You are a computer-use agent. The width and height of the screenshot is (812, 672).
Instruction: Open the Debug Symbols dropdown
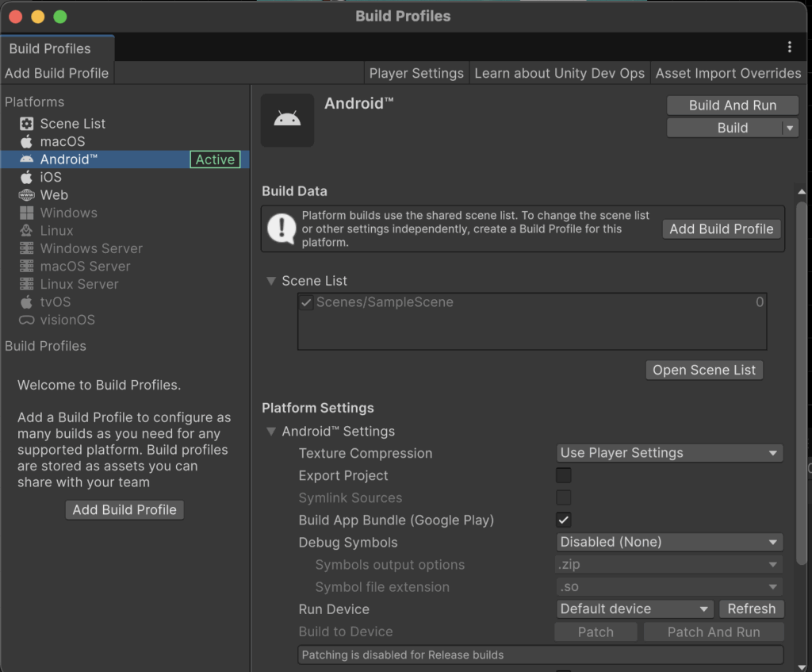pyautogui.click(x=668, y=542)
